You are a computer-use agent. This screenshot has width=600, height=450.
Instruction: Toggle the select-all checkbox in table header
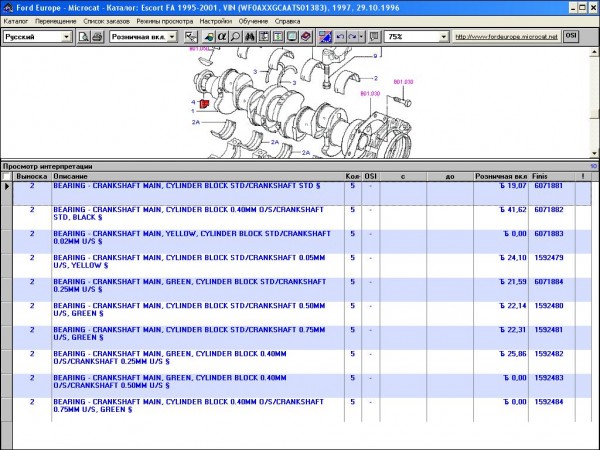[x=7, y=176]
